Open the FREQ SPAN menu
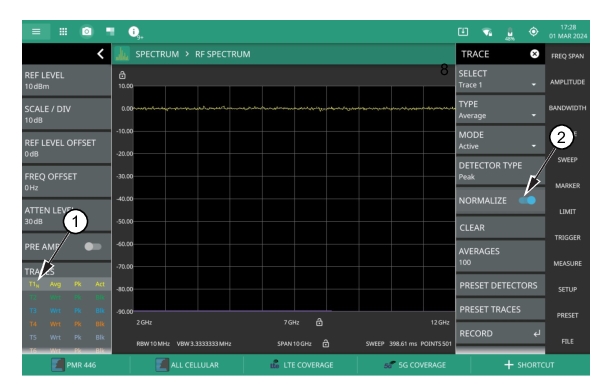The height and width of the screenshot is (385, 614). coord(567,56)
